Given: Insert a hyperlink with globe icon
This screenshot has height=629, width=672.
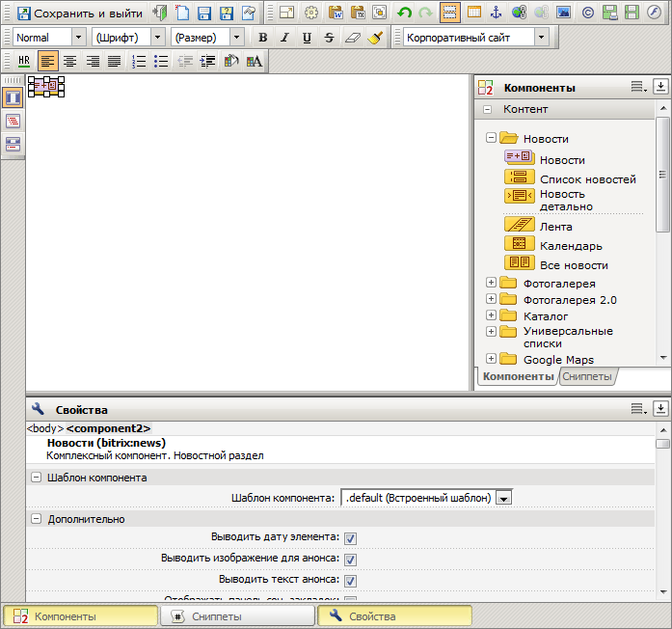Looking at the screenshot, I should 519,13.
